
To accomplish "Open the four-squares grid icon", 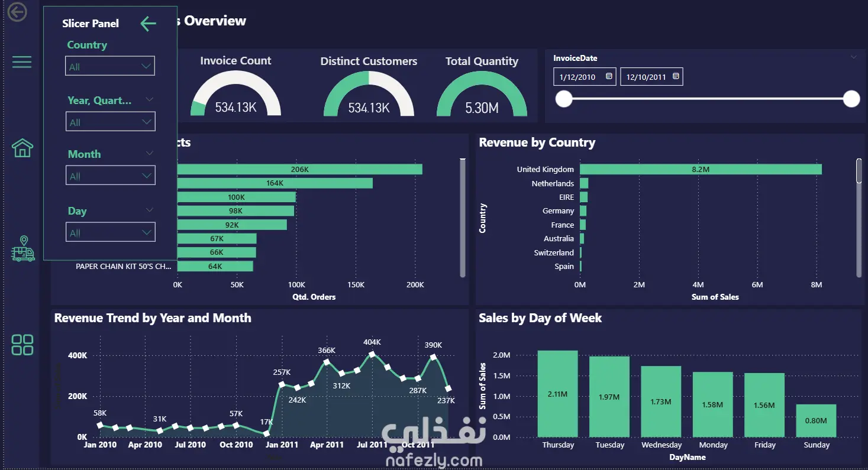I will (x=22, y=345).
